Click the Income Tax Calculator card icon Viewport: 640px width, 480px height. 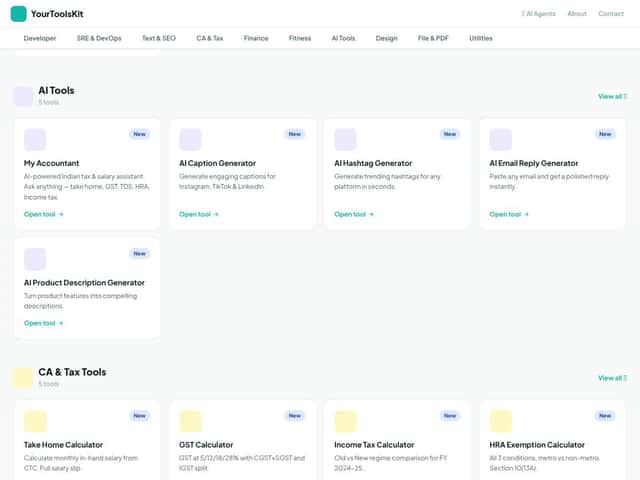pyautogui.click(x=345, y=421)
